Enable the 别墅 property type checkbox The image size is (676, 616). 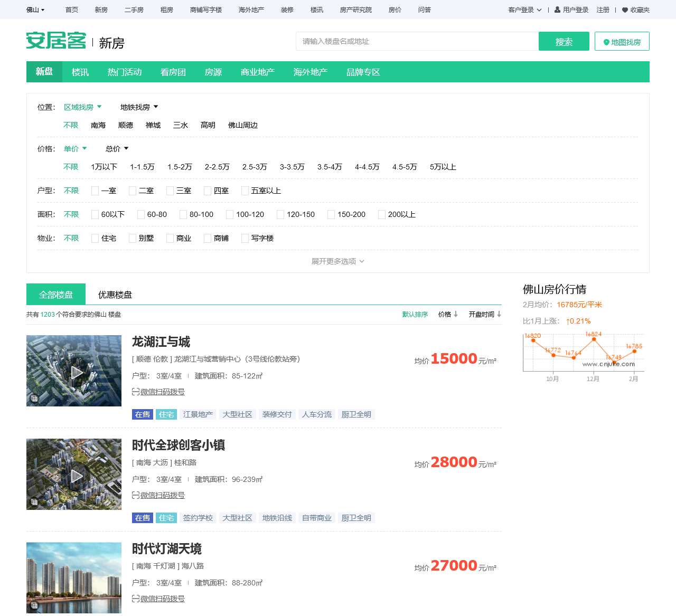tap(133, 238)
